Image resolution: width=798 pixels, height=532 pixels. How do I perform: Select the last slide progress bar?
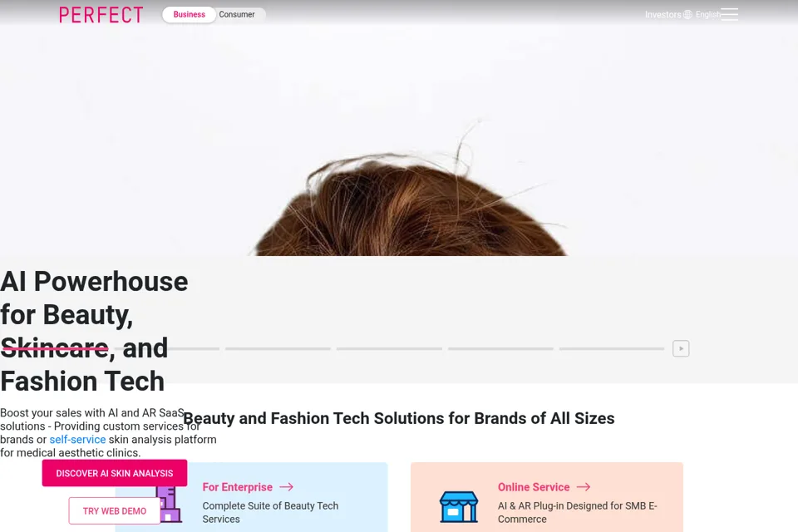612,349
